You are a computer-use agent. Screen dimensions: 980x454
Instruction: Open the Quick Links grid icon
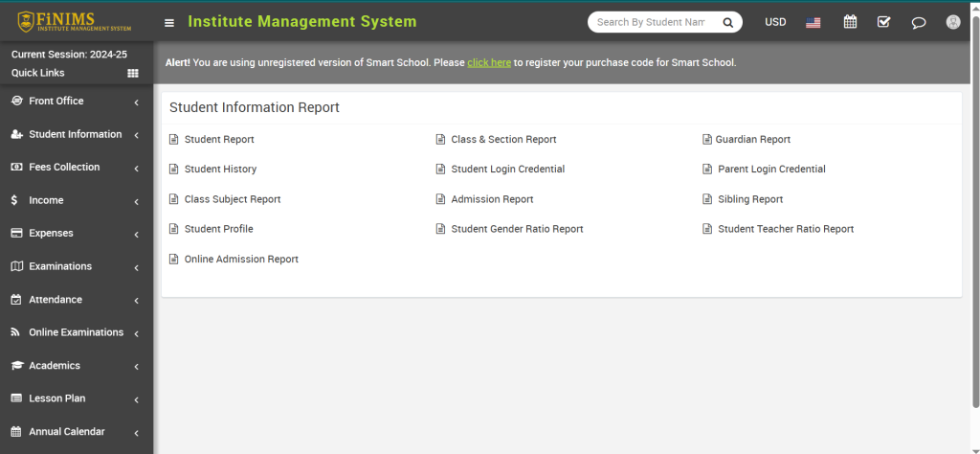click(x=133, y=73)
